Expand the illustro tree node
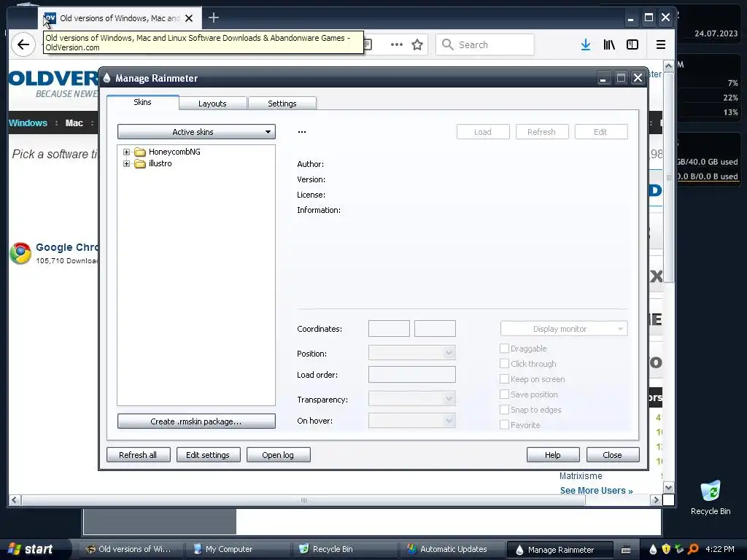Screen dimensions: 747x560 126,164
